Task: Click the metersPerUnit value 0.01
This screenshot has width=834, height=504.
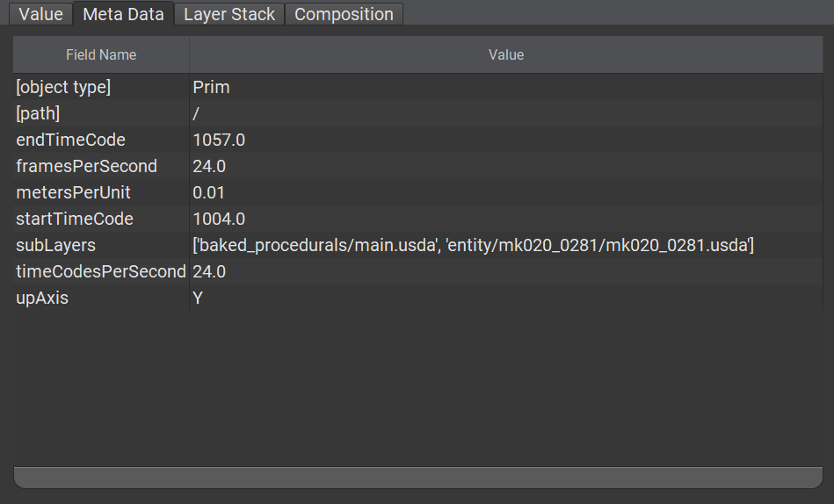Action: click(x=208, y=192)
